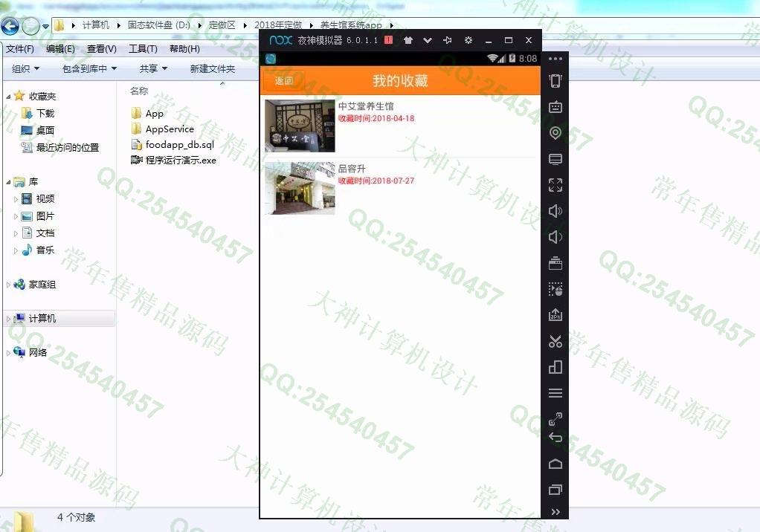Image resolution: width=760 pixels, height=532 pixels.
Task: Open Nox multi-instance manager icon
Action: (x=555, y=367)
